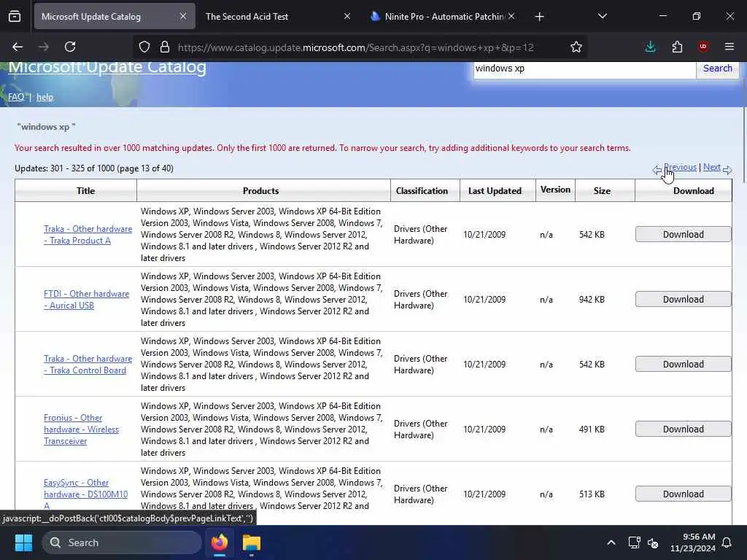Go to the Previous results page
This screenshot has width=747, height=560.
(680, 167)
